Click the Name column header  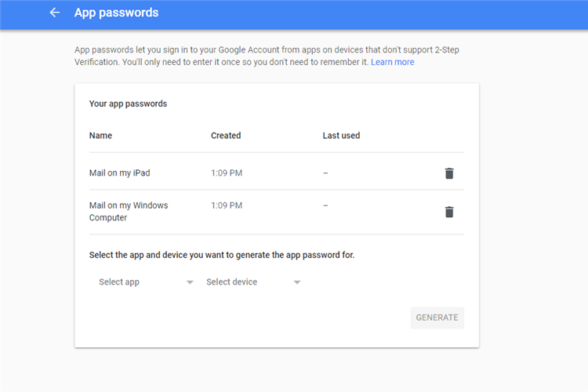[x=100, y=136]
